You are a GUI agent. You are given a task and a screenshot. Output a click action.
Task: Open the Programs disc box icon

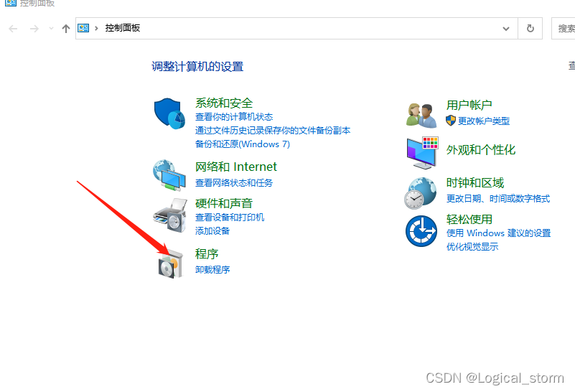[x=171, y=264]
